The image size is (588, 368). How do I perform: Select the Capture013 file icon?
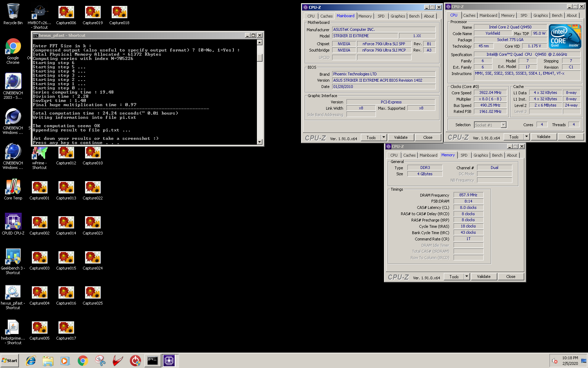[x=66, y=190]
